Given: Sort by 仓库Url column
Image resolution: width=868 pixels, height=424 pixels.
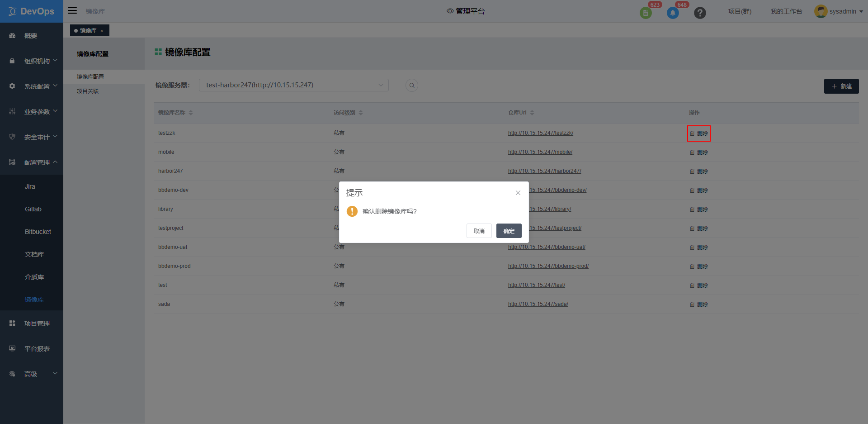Looking at the screenshot, I should point(532,113).
